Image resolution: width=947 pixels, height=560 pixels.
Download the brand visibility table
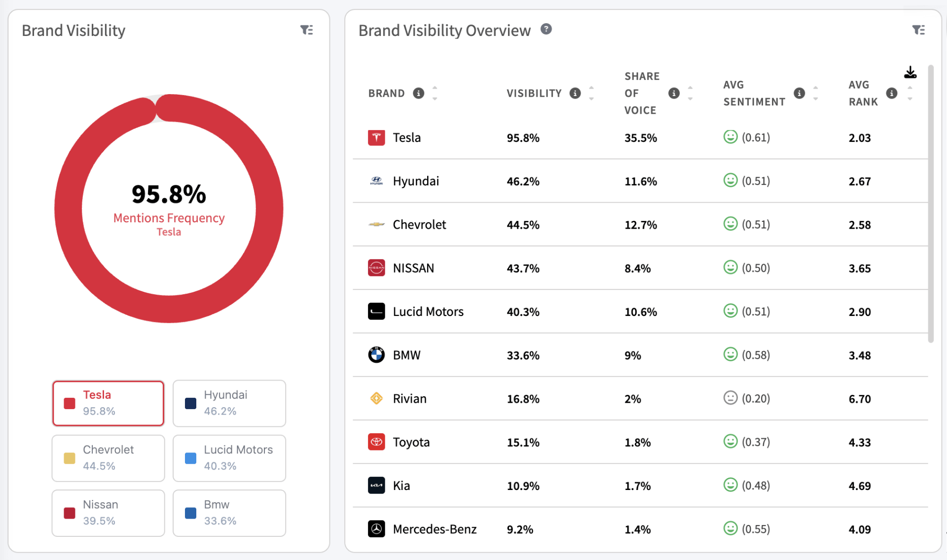point(910,72)
